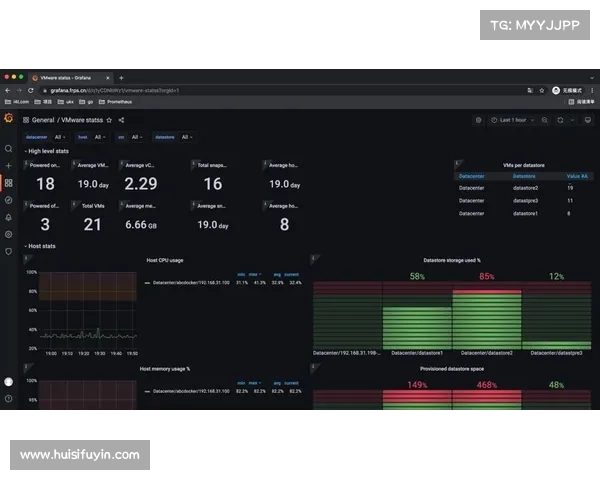Cycle view mode with monitor icon
Viewport: 600px width, 480px height.
[x=588, y=120]
